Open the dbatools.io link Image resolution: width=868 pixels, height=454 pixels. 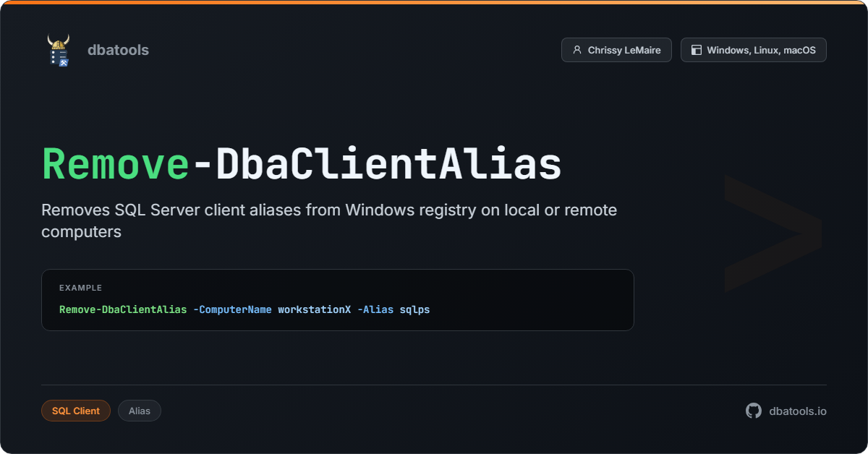(798, 411)
